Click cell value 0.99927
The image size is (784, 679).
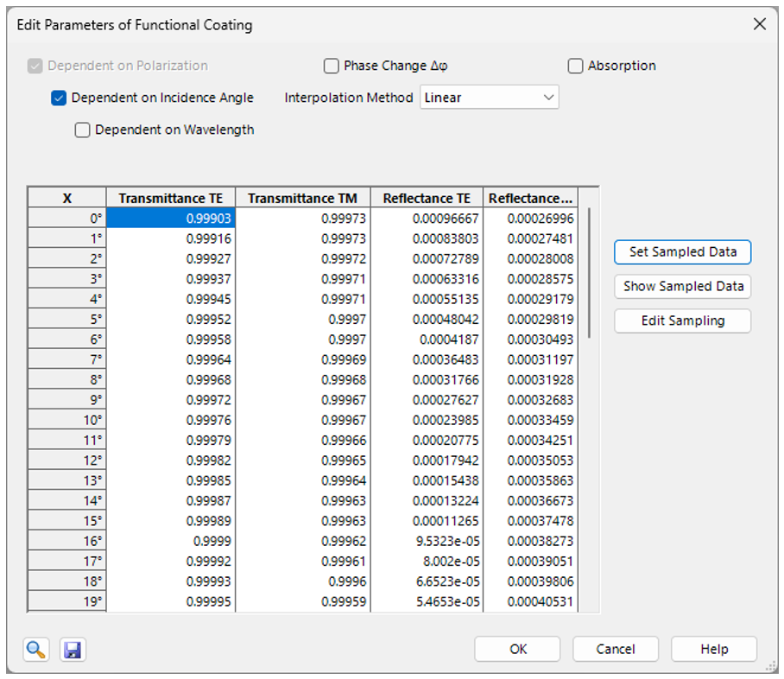170,258
